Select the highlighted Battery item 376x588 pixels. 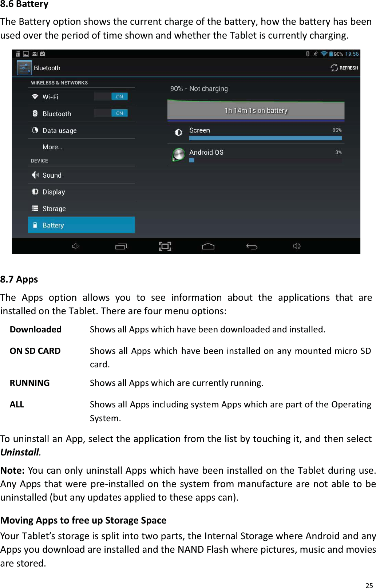82,225
